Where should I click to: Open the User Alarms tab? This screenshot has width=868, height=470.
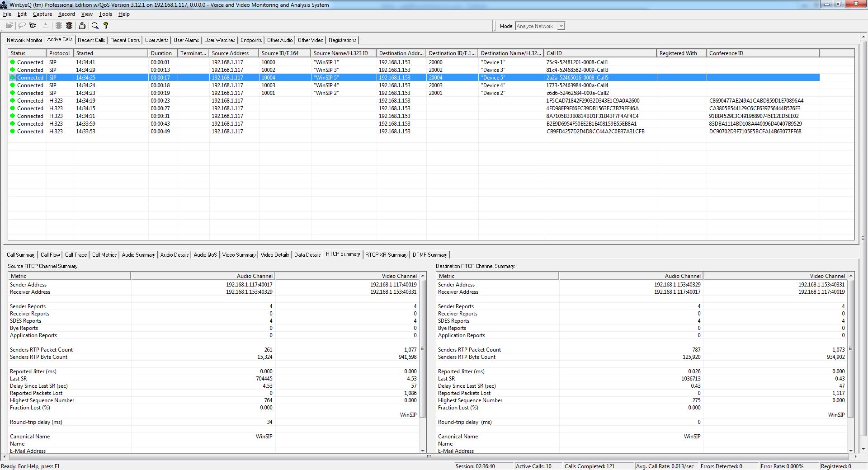(186, 40)
